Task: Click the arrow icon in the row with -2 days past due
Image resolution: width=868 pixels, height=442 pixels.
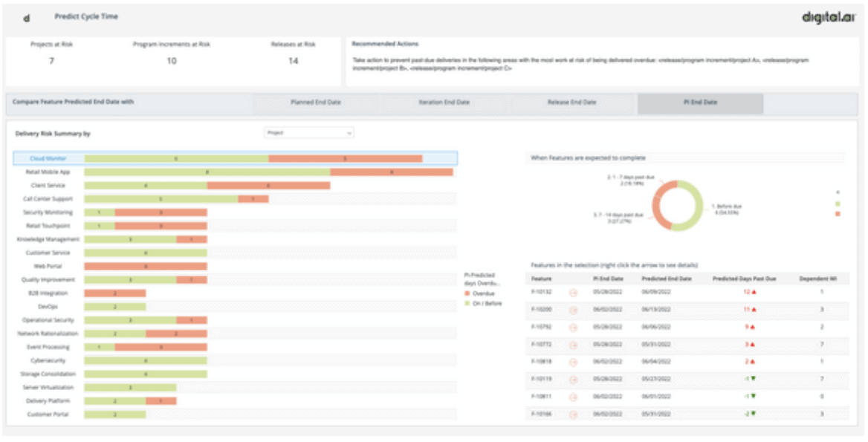Action: coord(573,415)
